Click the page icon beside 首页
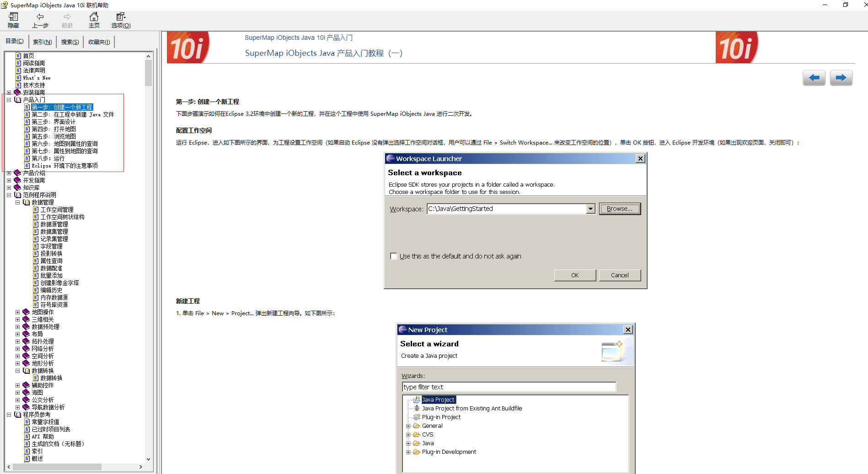 tap(18, 56)
